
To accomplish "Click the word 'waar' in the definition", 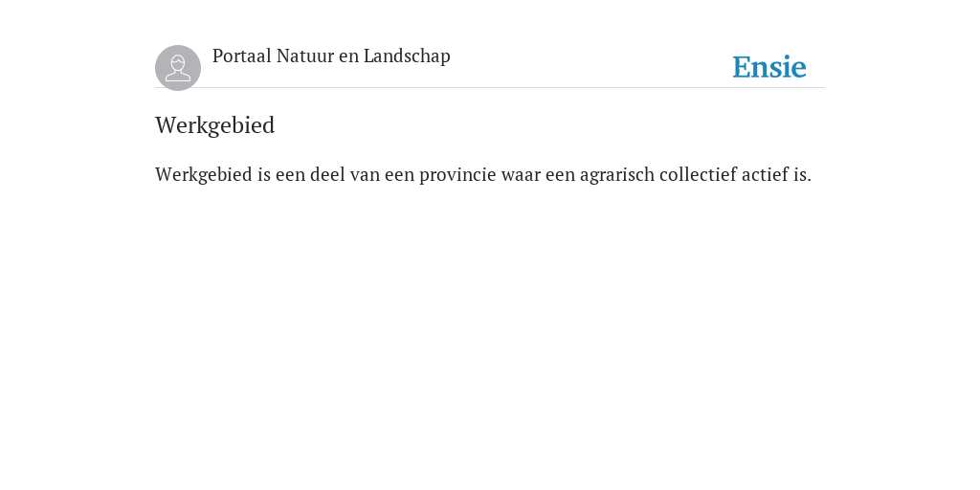I will [521, 174].
